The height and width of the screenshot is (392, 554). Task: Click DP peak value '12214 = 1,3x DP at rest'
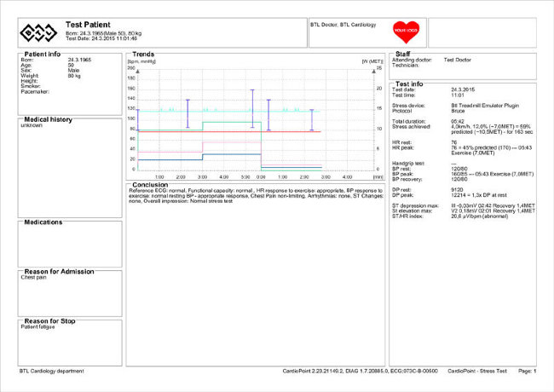click(479, 195)
